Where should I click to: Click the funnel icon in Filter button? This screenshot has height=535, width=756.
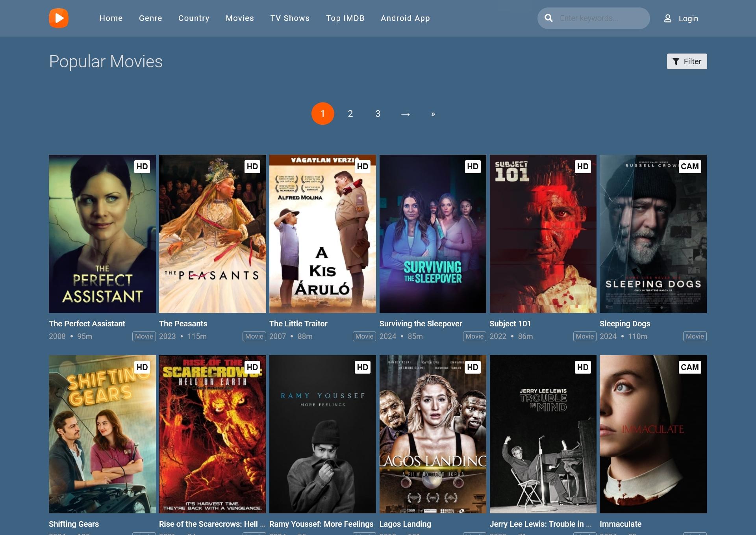pos(676,61)
